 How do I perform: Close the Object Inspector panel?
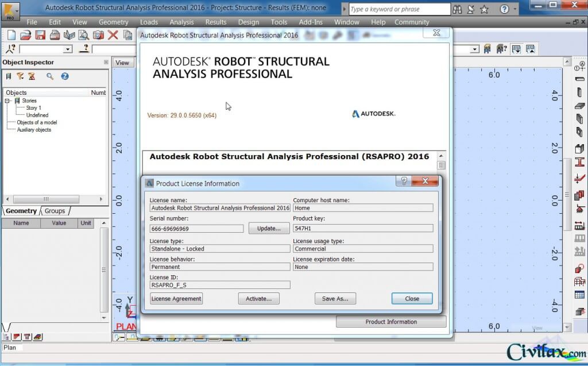[106, 62]
